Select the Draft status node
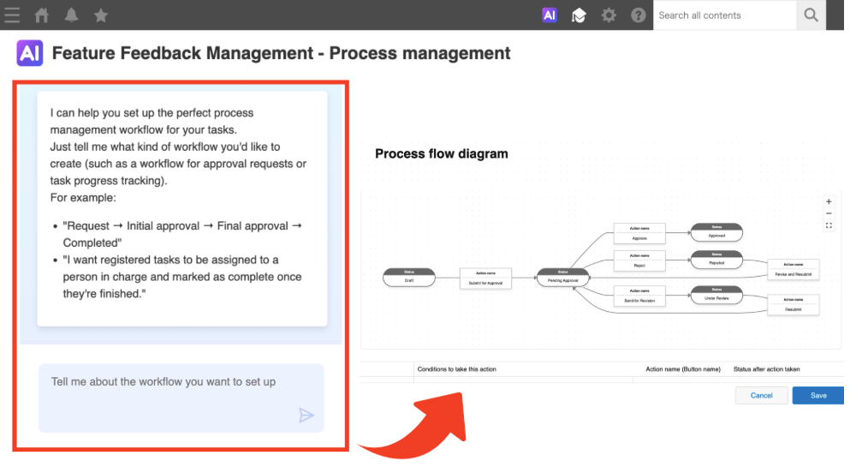Screen dimensions: 868x467 [409, 278]
